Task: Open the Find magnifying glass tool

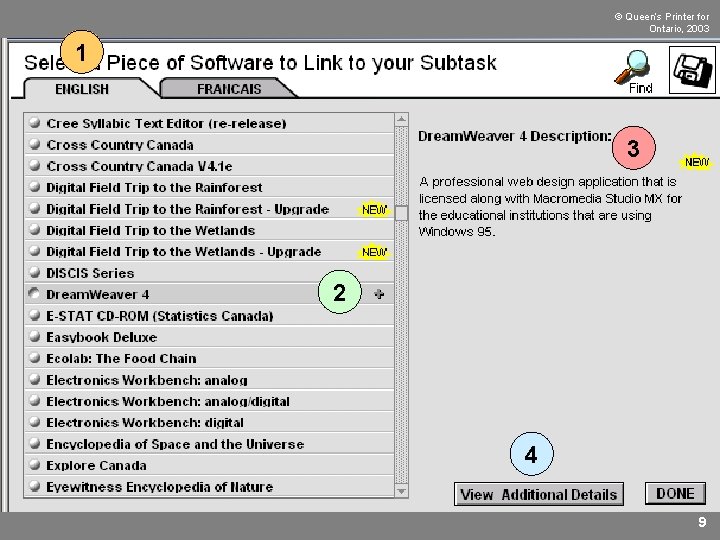Action: point(635,72)
